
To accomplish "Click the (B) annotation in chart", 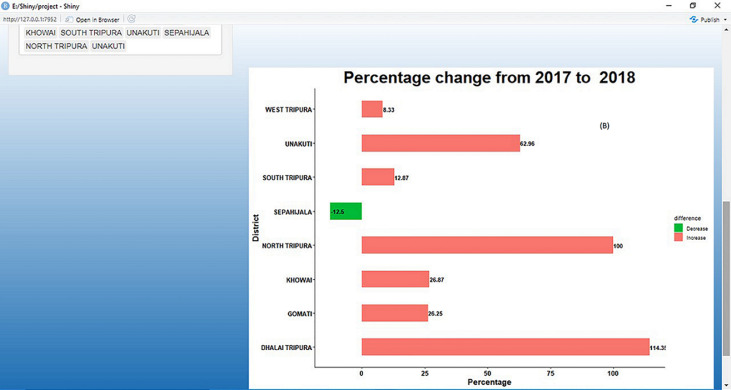I will coord(604,126).
